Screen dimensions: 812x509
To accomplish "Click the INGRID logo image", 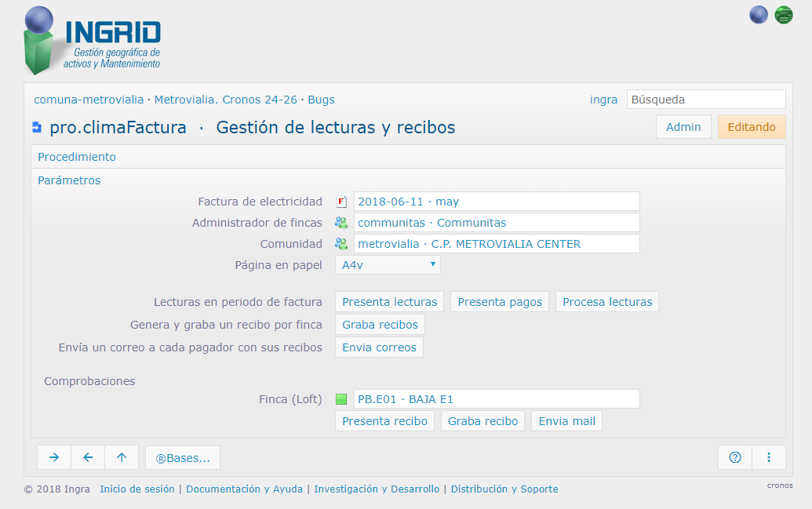I will [93, 41].
